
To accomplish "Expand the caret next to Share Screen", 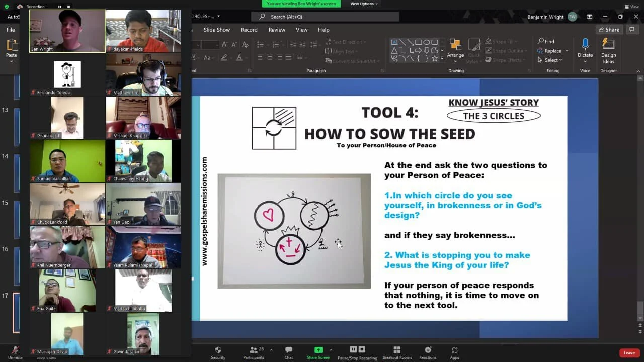I will [331, 350].
